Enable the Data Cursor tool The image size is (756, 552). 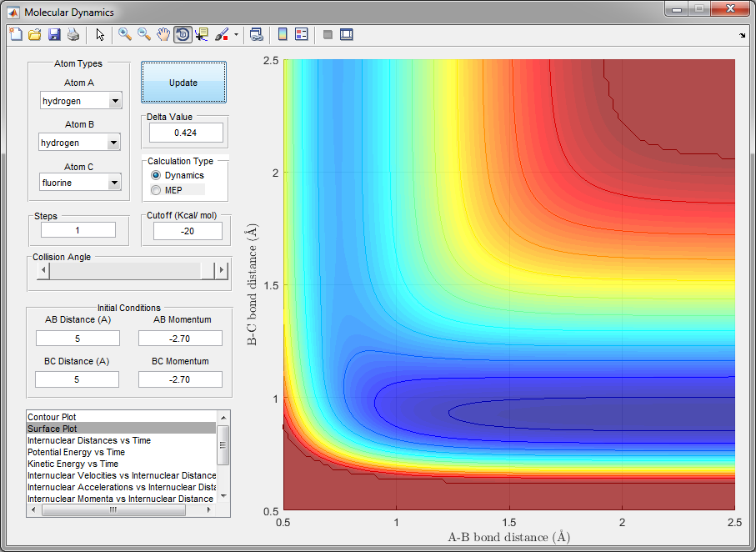(x=202, y=34)
